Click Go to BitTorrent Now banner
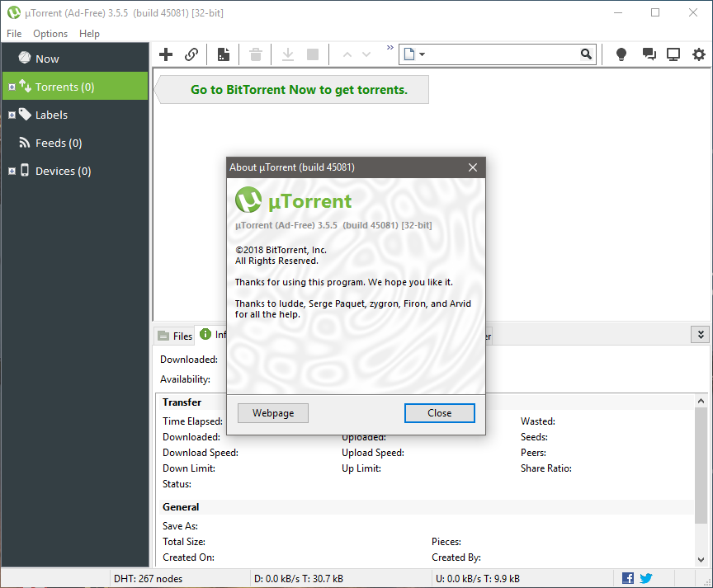713x588 pixels. [x=291, y=90]
